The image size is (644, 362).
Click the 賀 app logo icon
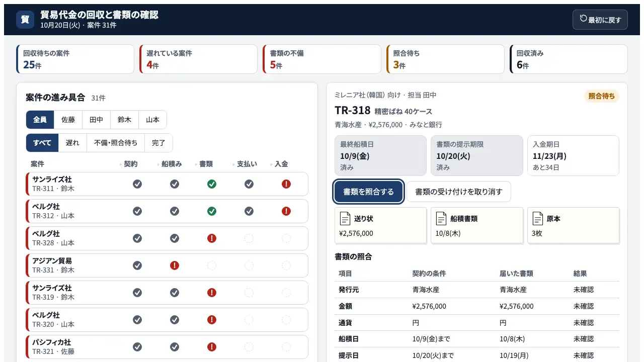(x=25, y=20)
